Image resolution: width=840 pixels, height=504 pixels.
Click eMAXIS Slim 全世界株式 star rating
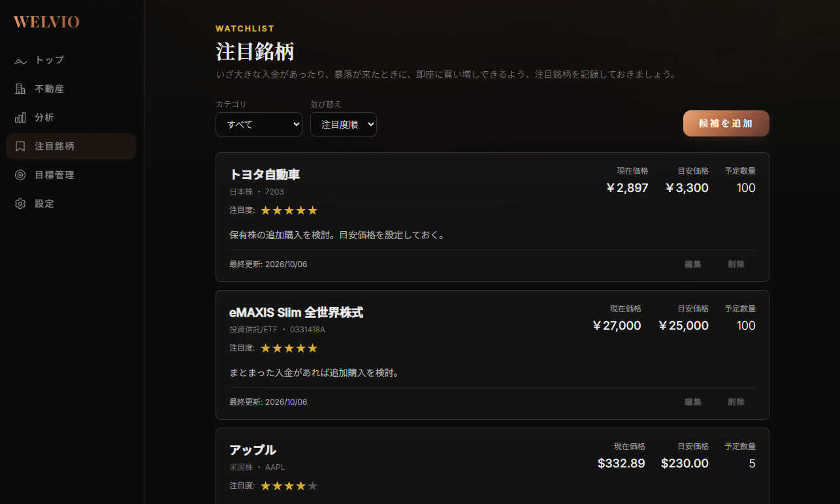(x=289, y=348)
